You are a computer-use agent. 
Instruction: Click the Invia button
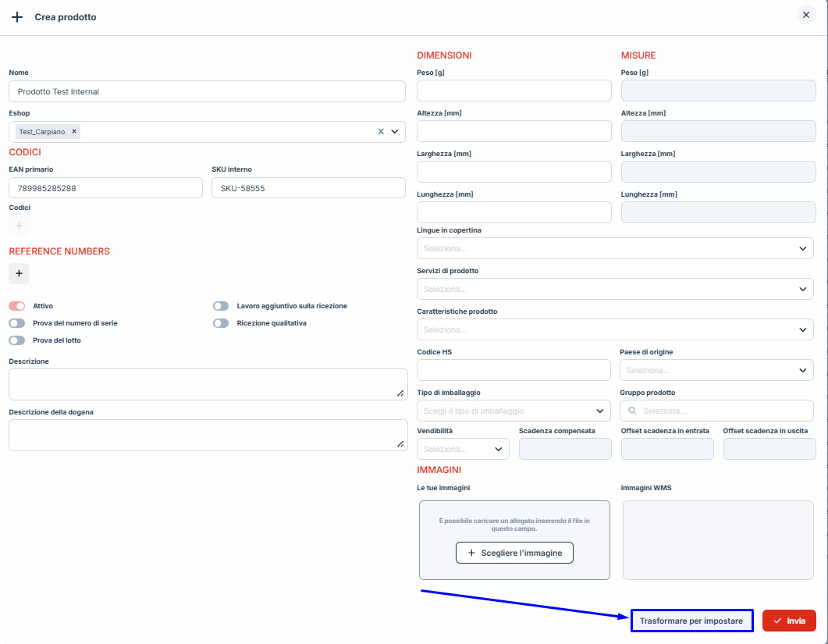(789, 621)
